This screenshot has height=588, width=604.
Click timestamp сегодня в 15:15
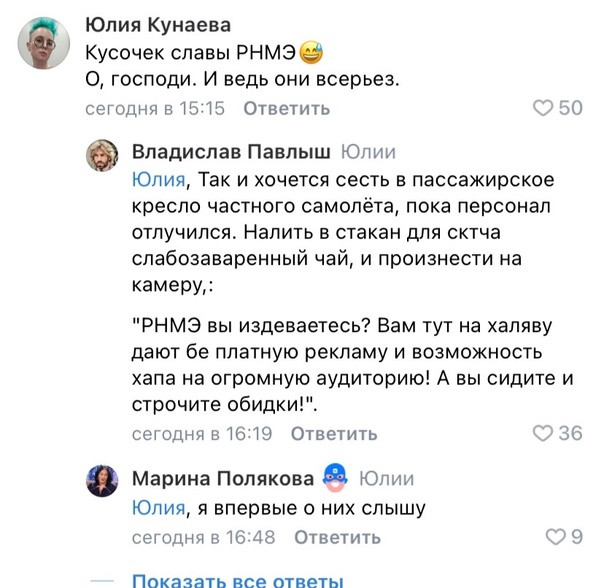[155, 108]
